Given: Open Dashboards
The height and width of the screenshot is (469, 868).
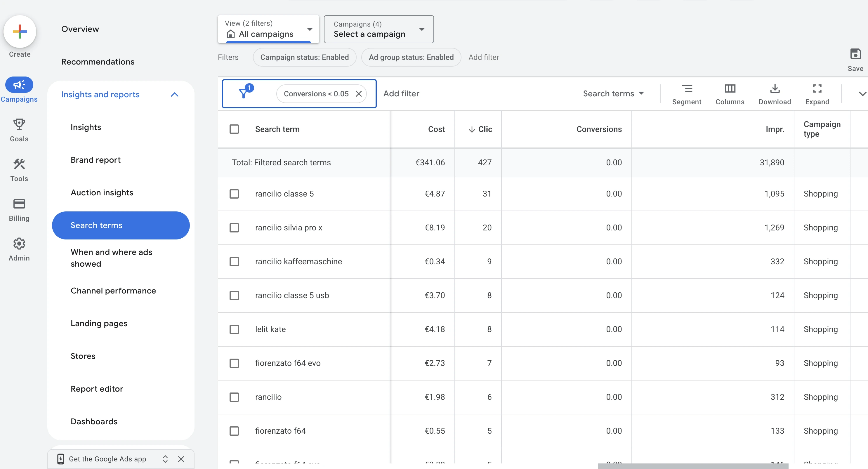Looking at the screenshot, I should [x=94, y=421].
